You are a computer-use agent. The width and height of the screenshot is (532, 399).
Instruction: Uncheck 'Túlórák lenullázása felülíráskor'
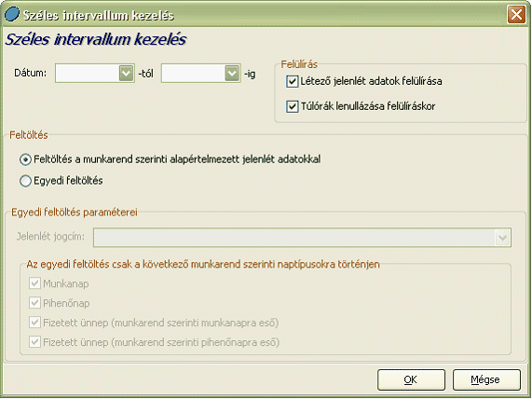click(293, 106)
